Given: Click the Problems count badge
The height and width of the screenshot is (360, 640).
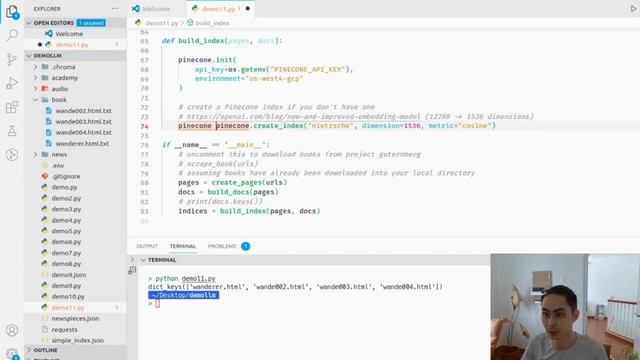Looking at the screenshot, I should click(245, 246).
